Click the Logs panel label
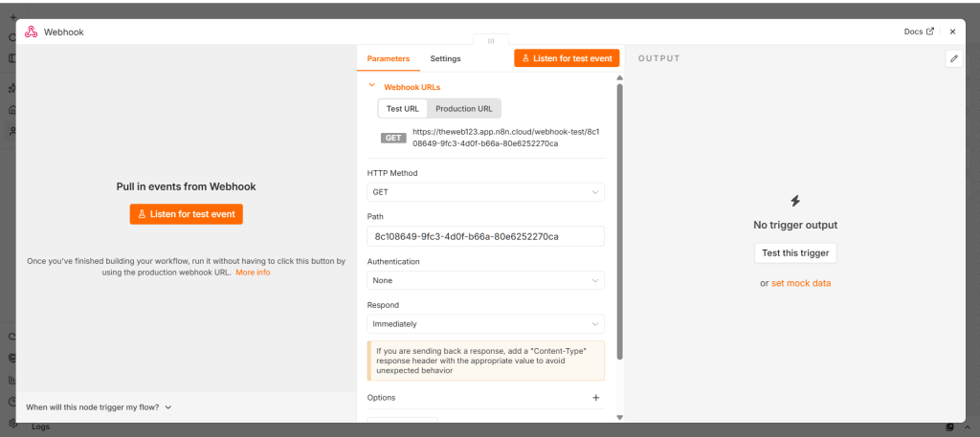Image resolution: width=980 pixels, height=437 pixels. pyautogui.click(x=40, y=427)
